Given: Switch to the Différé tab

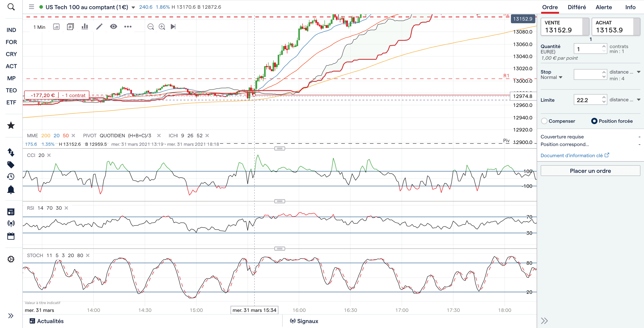Looking at the screenshot, I should 576,7.
